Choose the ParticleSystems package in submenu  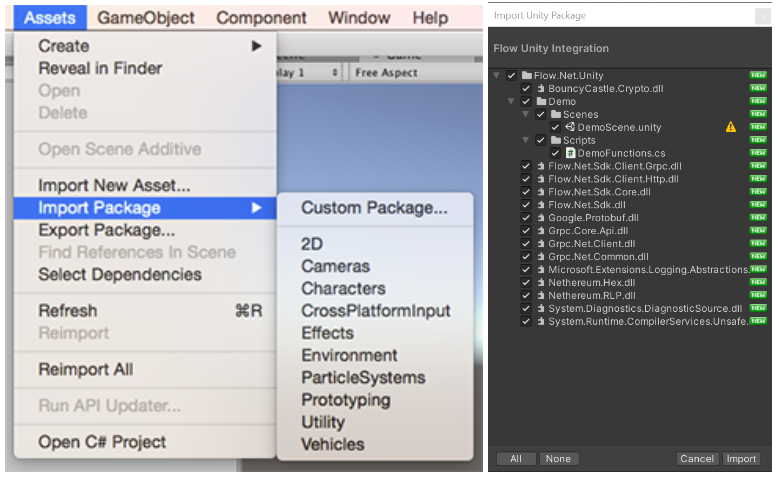tap(375, 378)
